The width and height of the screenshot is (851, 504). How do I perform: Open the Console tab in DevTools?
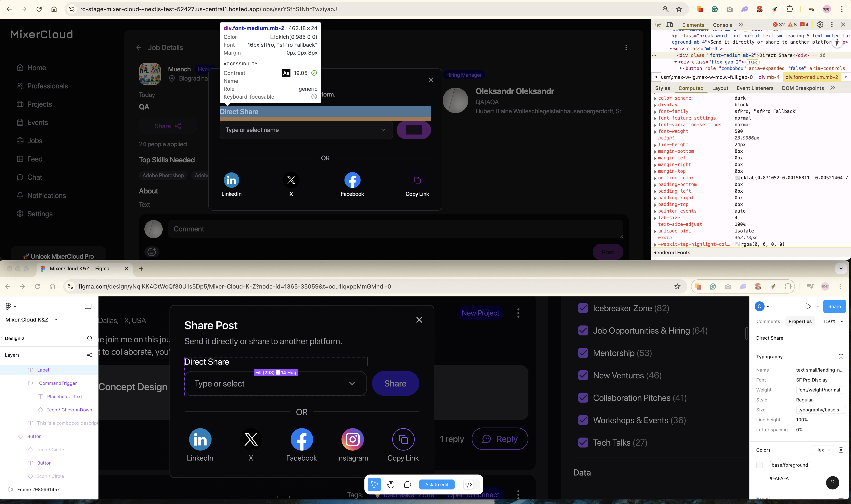pos(722,25)
